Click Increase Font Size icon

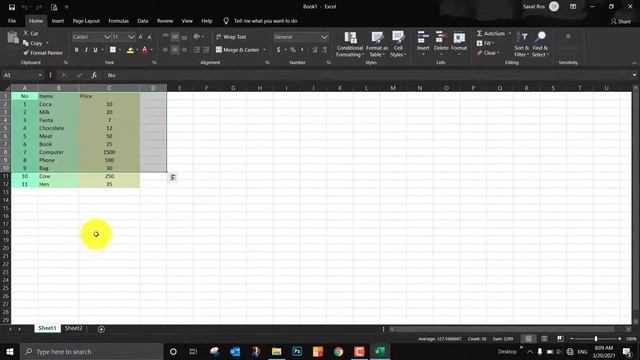(140, 37)
